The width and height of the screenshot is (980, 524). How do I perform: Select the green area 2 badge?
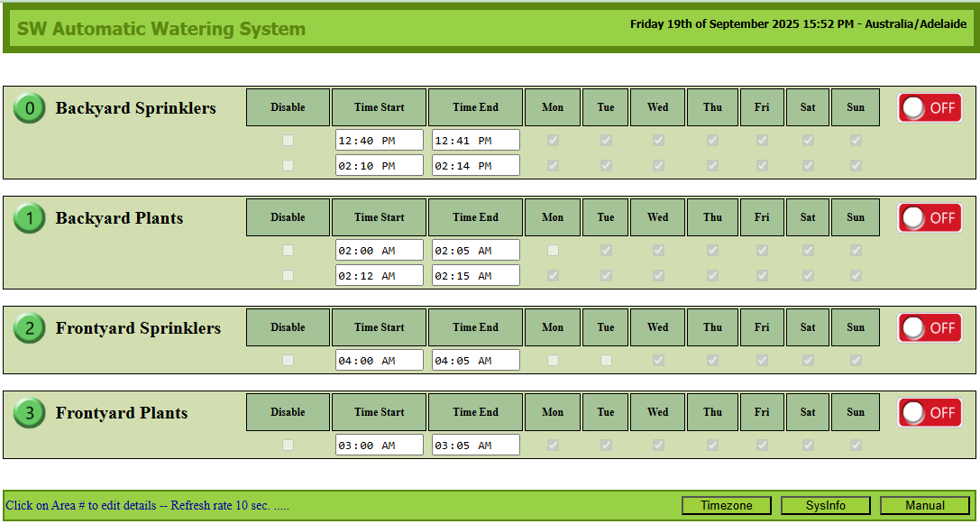(29, 328)
